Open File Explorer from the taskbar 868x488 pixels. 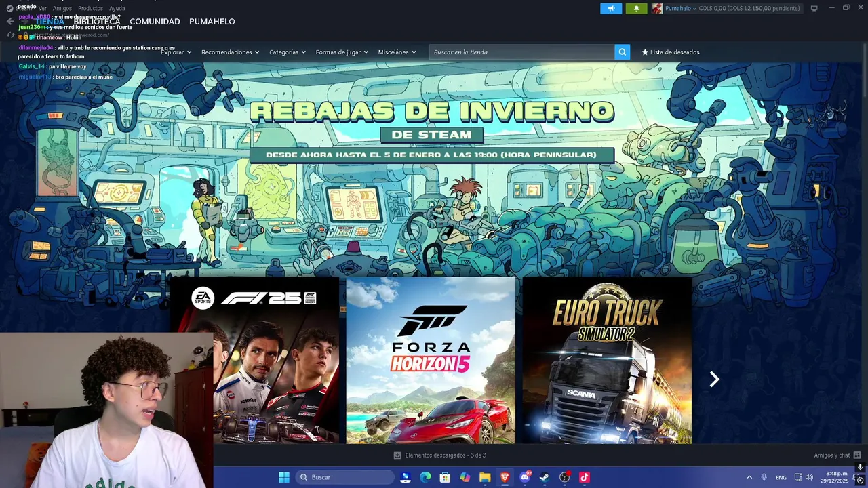[485, 477]
